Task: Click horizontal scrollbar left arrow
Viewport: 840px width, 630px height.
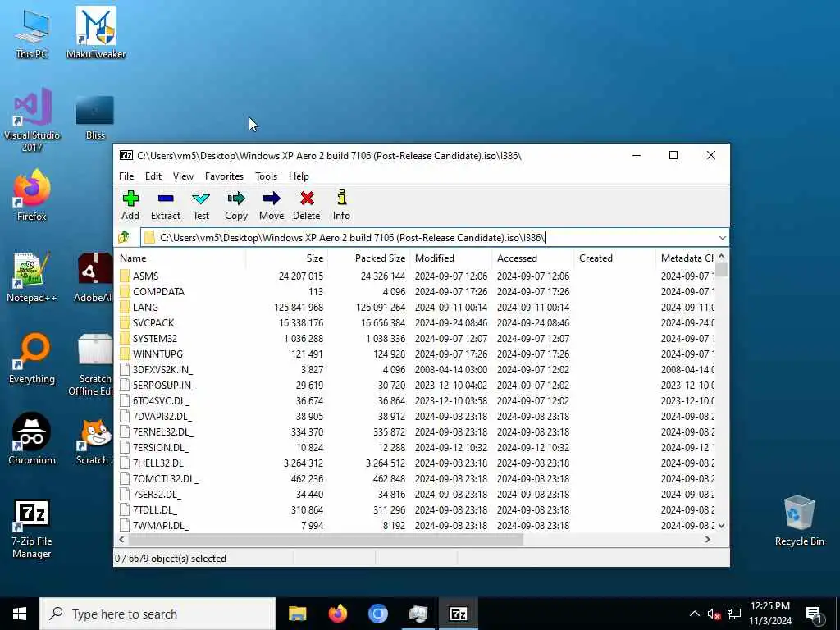Action: coord(121,540)
